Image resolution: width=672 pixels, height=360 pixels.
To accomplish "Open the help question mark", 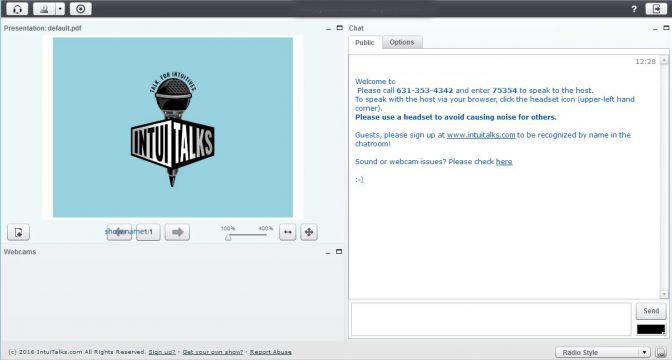I will click(x=634, y=9).
